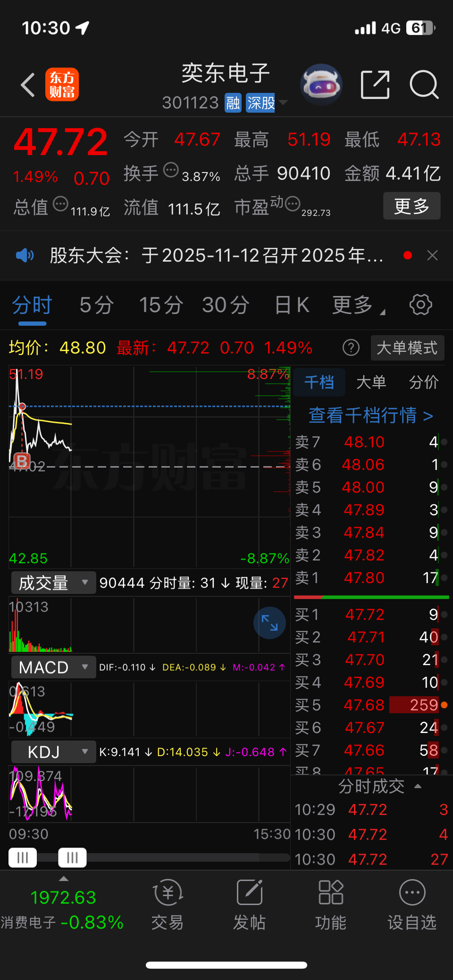Open 查看千档行情 link
453x980 pixels.
371,415
